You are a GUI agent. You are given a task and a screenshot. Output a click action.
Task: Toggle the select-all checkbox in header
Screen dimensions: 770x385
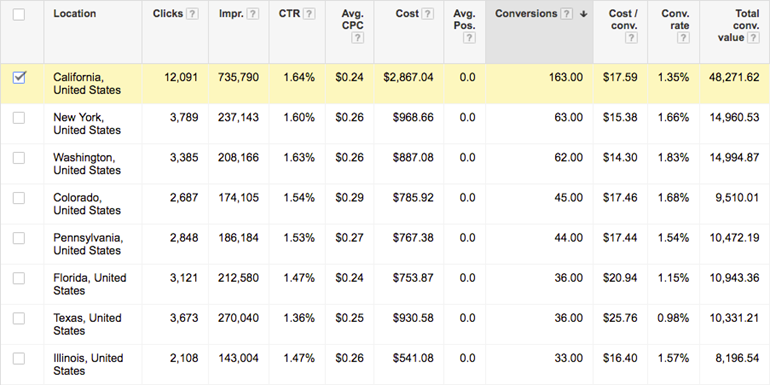19,15
